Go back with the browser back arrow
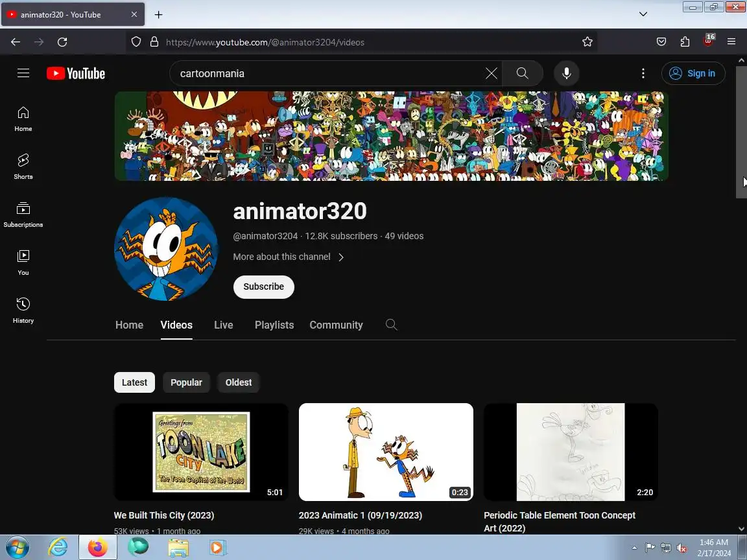Viewport: 747px width, 560px height. (16, 42)
